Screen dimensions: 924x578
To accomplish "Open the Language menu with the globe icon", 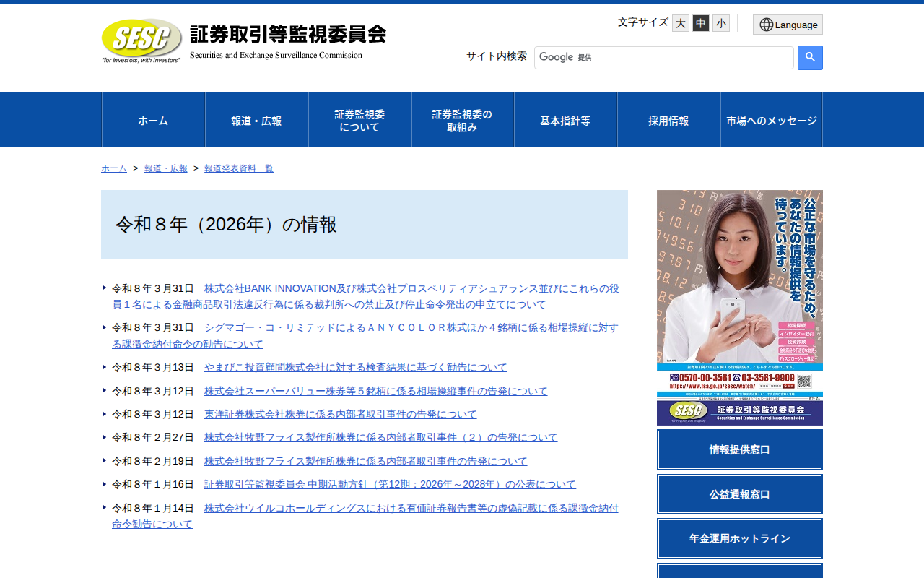I will (x=788, y=24).
